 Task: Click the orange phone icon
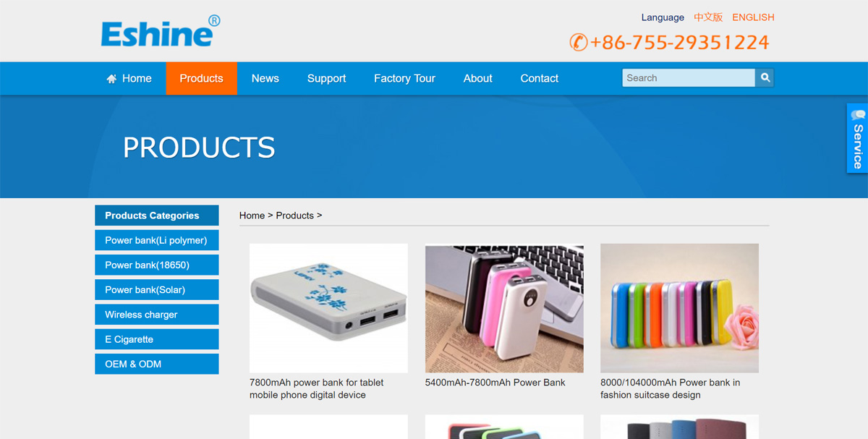coord(578,42)
